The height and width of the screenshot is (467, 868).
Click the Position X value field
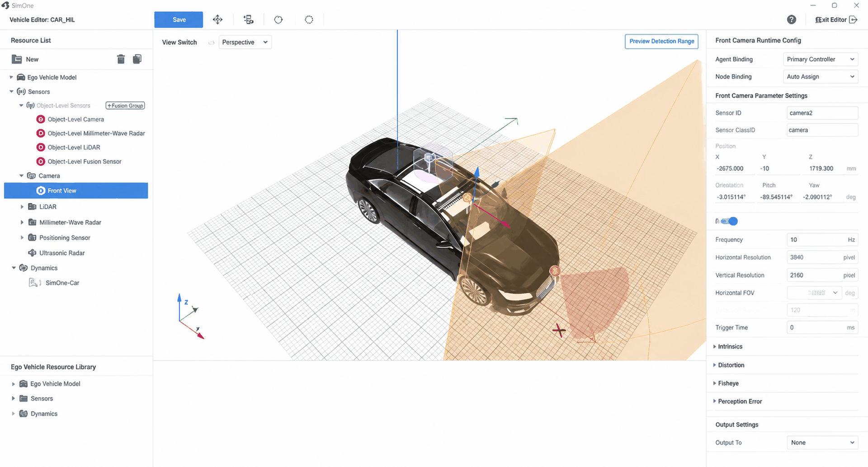(734, 168)
